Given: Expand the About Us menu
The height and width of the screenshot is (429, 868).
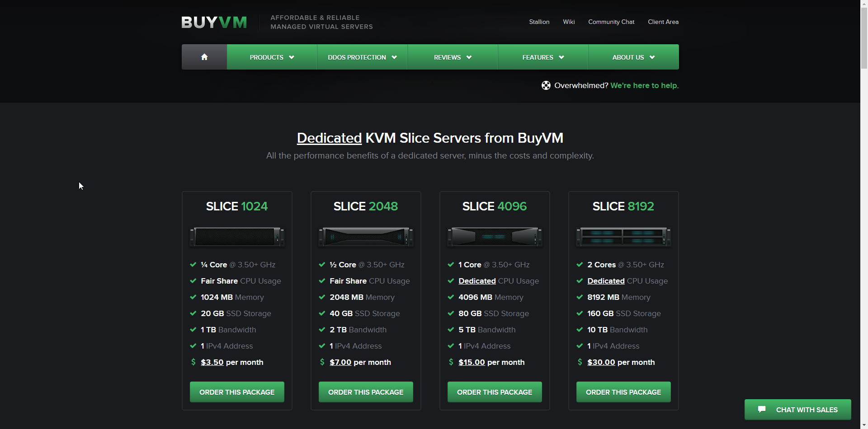Looking at the screenshot, I should (x=633, y=57).
